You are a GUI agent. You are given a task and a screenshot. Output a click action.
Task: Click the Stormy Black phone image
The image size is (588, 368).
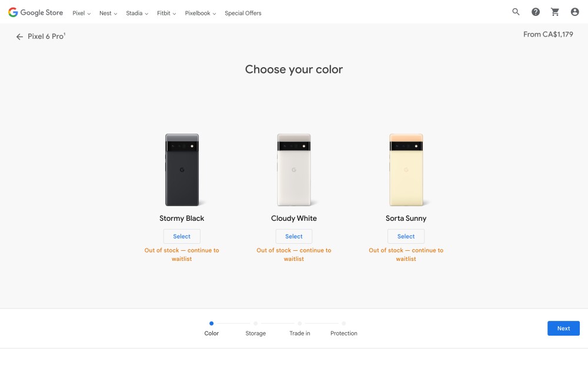pyautogui.click(x=182, y=170)
